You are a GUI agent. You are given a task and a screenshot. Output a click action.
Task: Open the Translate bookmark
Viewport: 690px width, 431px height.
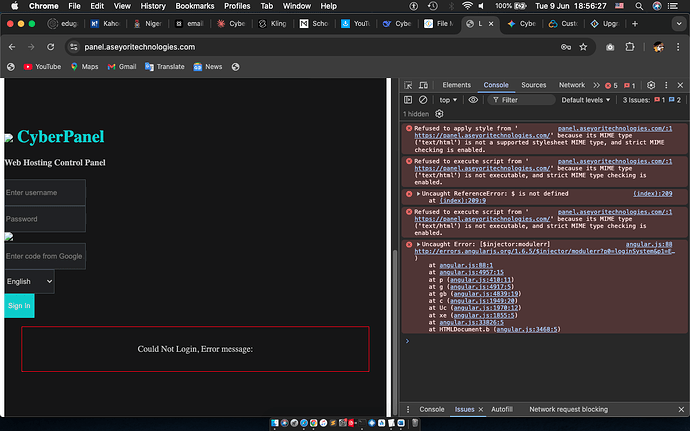coord(165,67)
